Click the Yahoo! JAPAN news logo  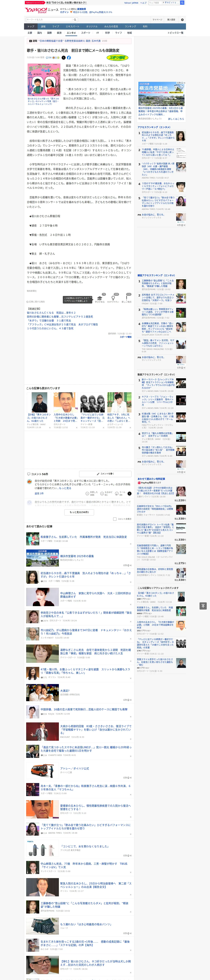coord(41,10)
